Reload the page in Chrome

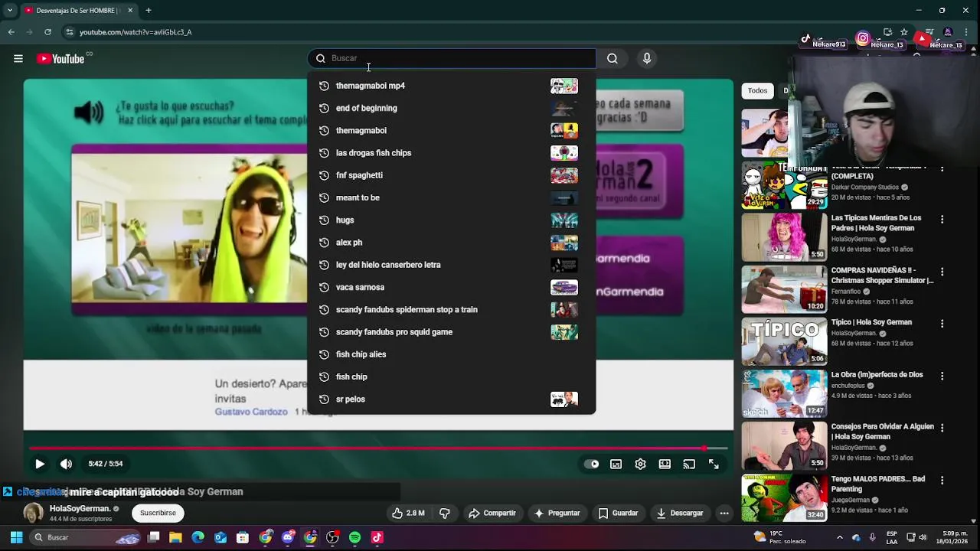[x=47, y=32]
